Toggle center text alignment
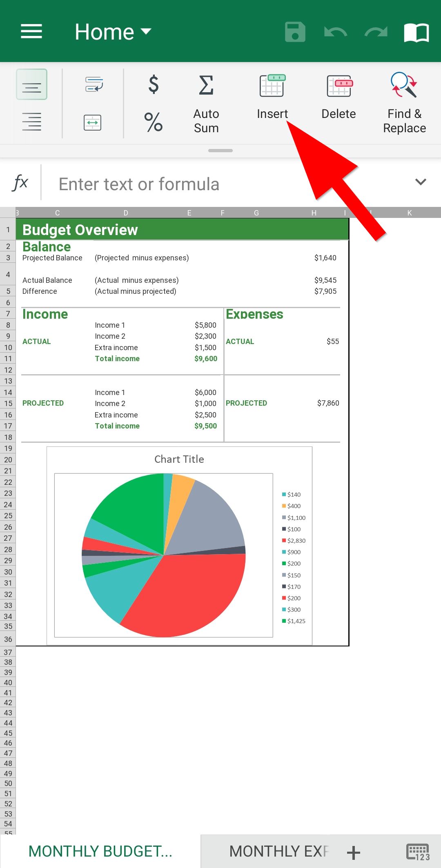This screenshot has width=441, height=868. 31,84
